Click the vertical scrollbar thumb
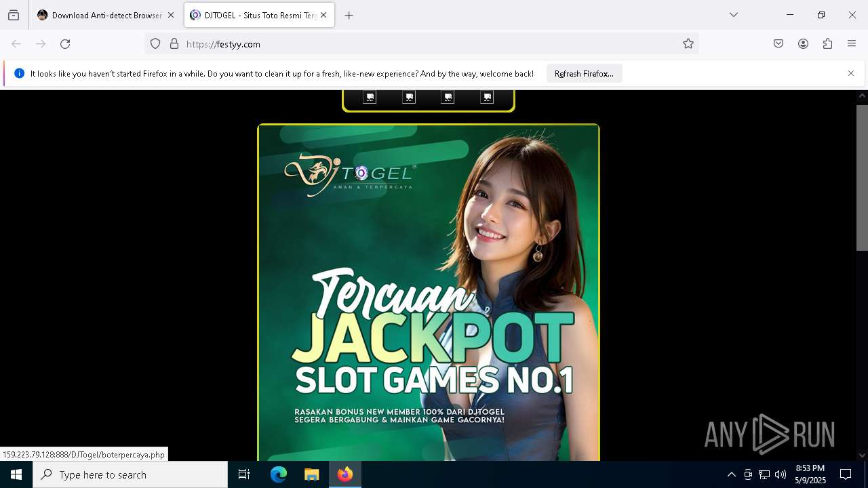Image resolution: width=868 pixels, height=488 pixels. click(862, 178)
